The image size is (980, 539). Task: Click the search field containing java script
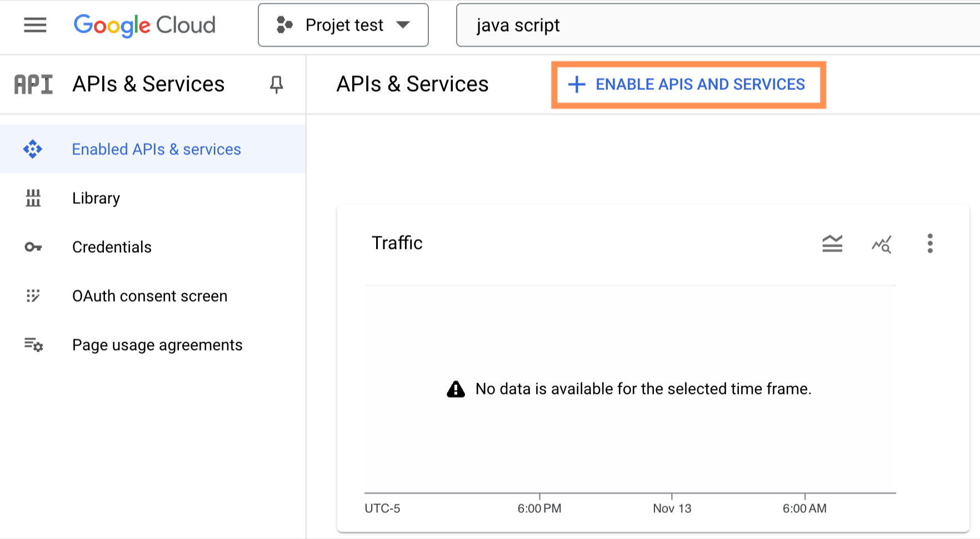tap(717, 25)
